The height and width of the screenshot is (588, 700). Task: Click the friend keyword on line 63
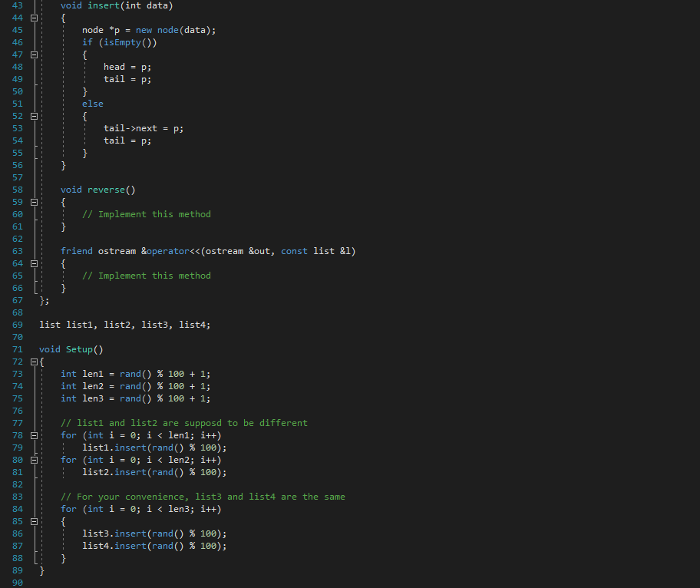[77, 251]
